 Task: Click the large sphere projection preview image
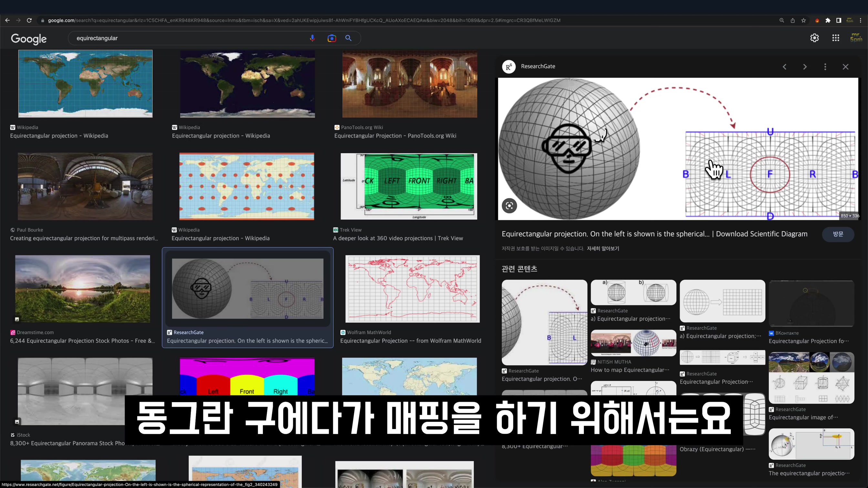tap(678, 149)
